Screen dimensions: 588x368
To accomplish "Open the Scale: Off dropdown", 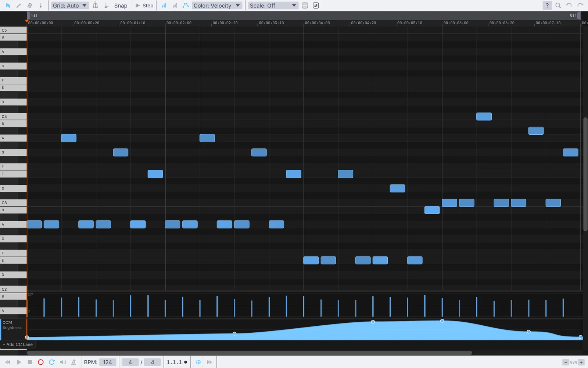I will (273, 6).
